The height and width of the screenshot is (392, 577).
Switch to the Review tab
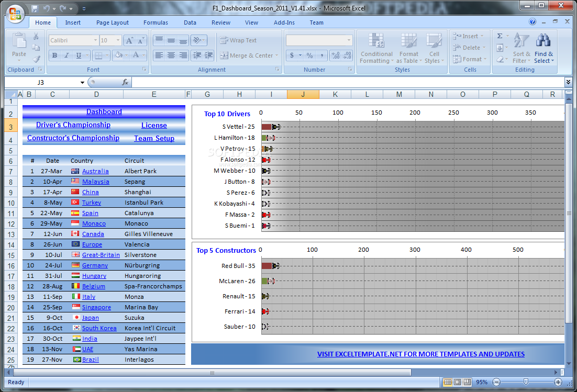[221, 23]
